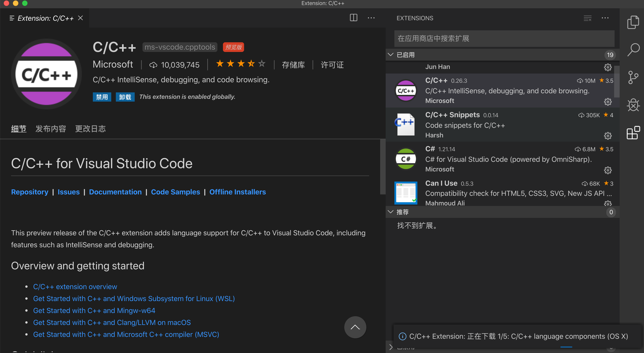Click the 卸载 uninstall button
The image size is (644, 353).
(125, 97)
